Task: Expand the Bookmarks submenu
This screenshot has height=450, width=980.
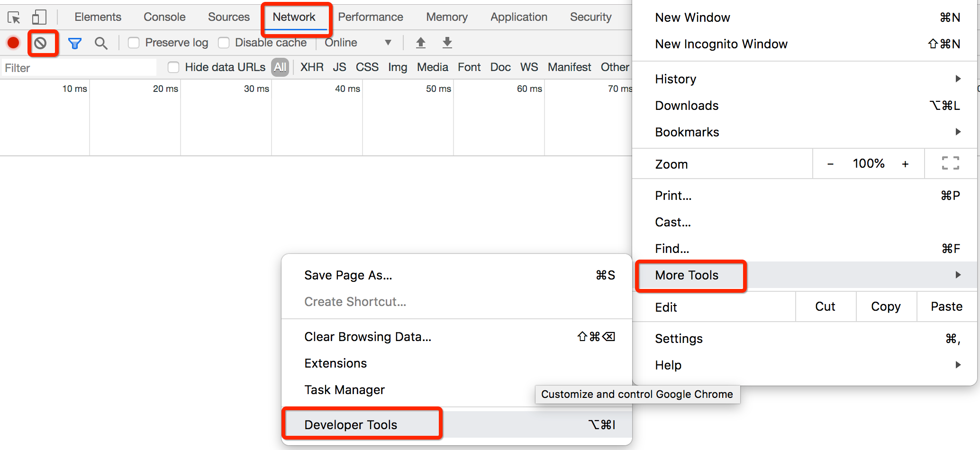Action: click(x=805, y=132)
